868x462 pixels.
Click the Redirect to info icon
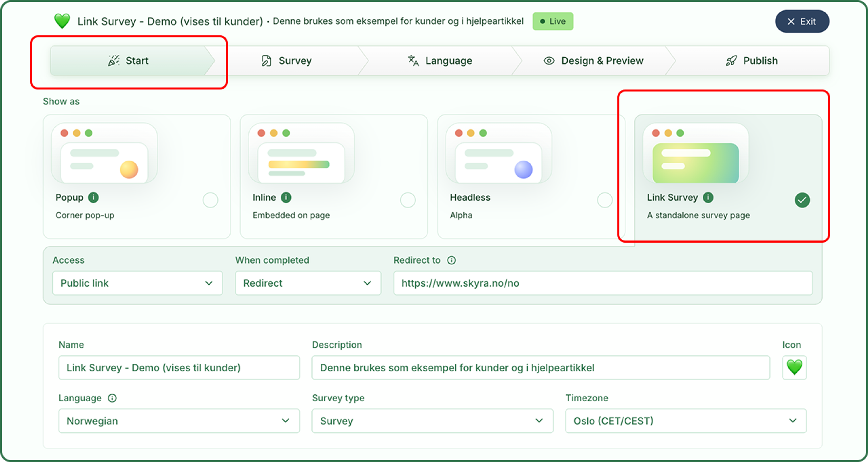451,260
